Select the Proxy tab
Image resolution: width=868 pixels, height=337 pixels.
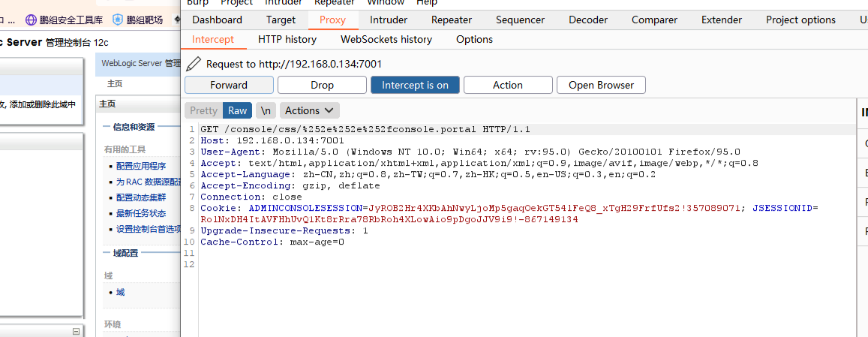tap(332, 20)
